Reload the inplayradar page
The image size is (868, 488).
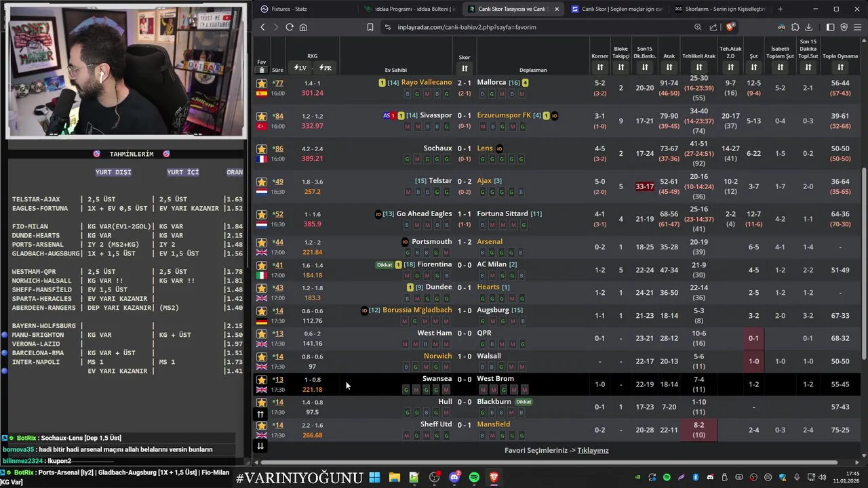click(x=290, y=27)
